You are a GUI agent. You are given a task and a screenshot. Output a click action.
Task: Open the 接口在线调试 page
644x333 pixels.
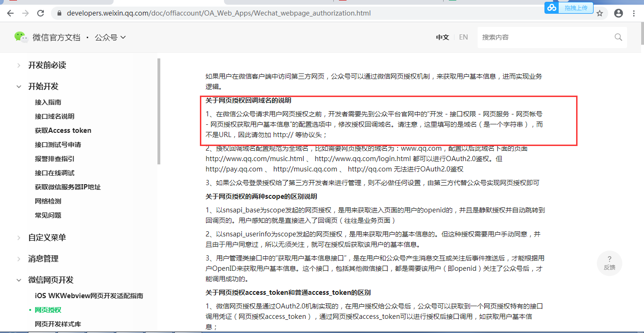tap(55, 173)
